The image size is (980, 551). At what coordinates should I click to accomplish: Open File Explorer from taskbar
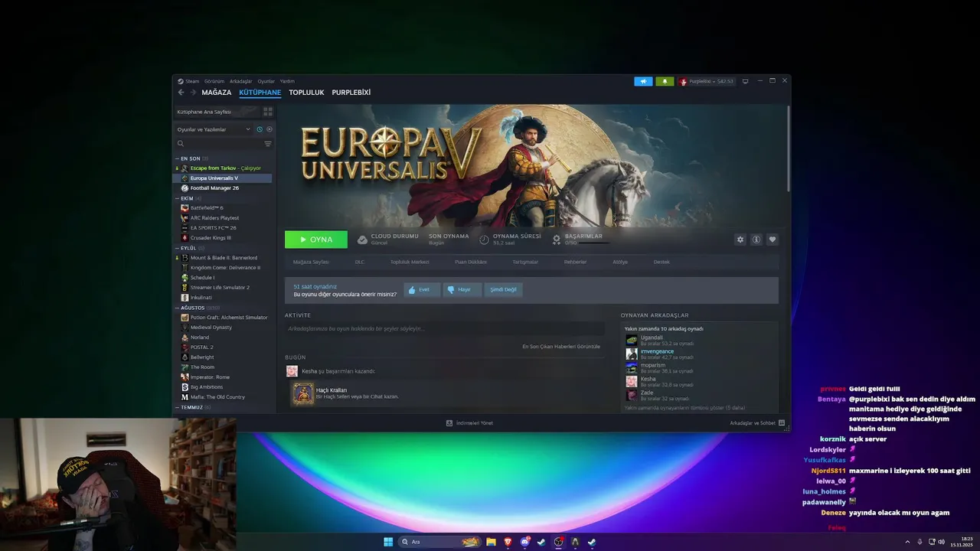[492, 542]
